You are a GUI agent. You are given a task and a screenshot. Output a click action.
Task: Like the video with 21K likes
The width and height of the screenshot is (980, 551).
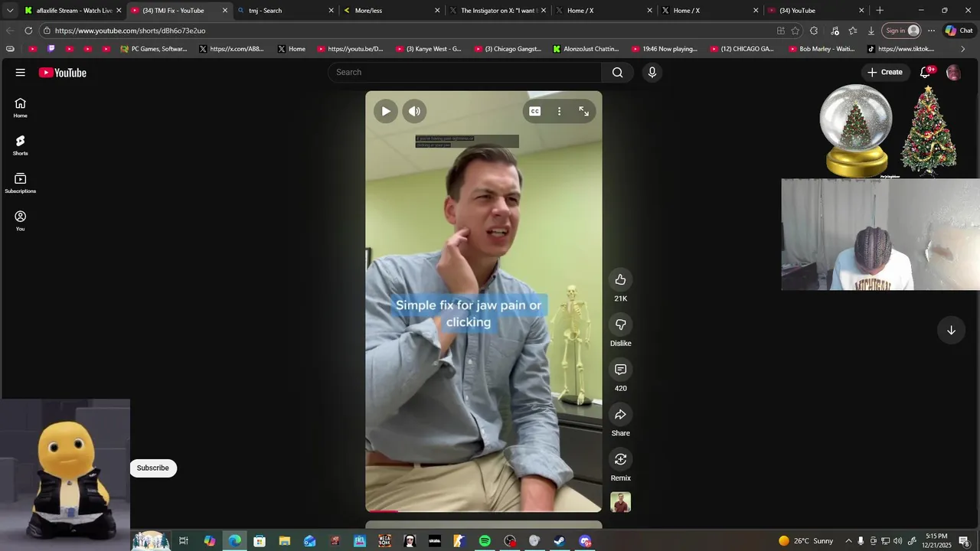point(621,279)
